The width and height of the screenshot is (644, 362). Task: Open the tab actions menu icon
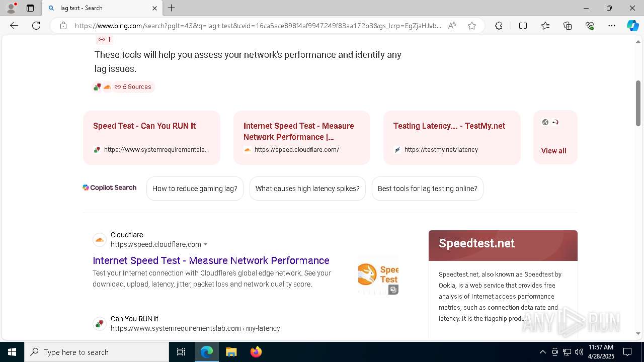tap(30, 8)
